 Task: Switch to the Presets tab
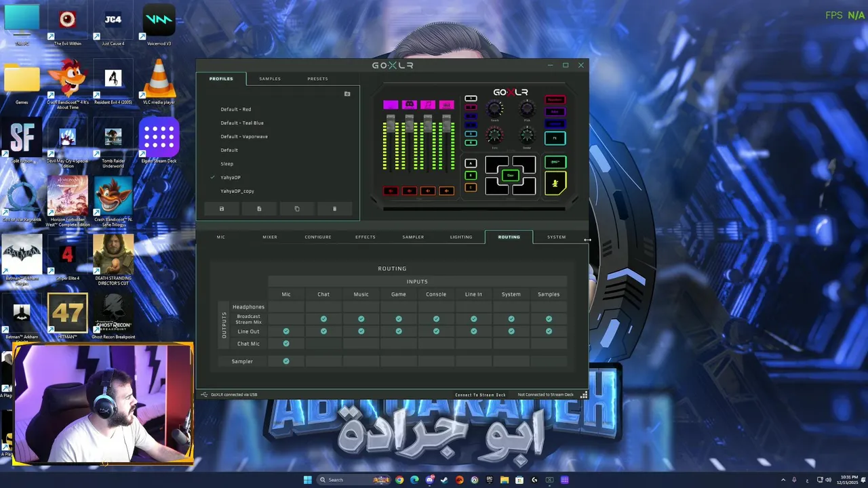pos(317,79)
